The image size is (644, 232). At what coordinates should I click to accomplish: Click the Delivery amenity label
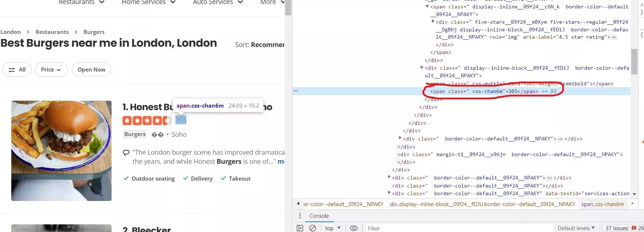pyautogui.click(x=202, y=178)
